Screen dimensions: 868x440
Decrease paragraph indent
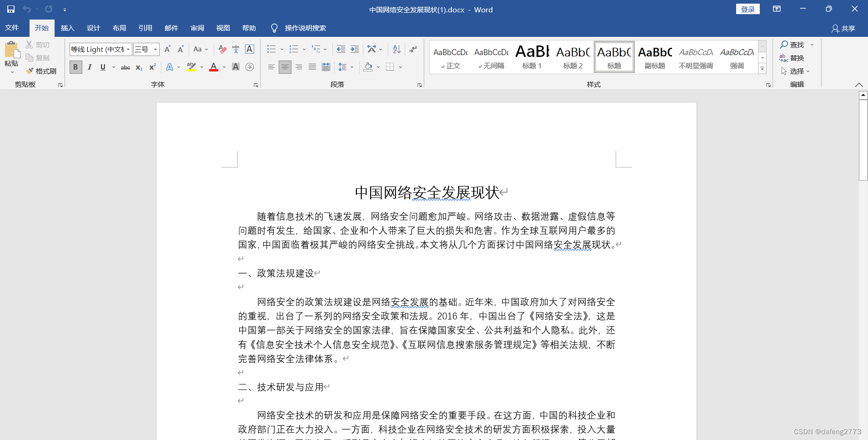(341, 49)
